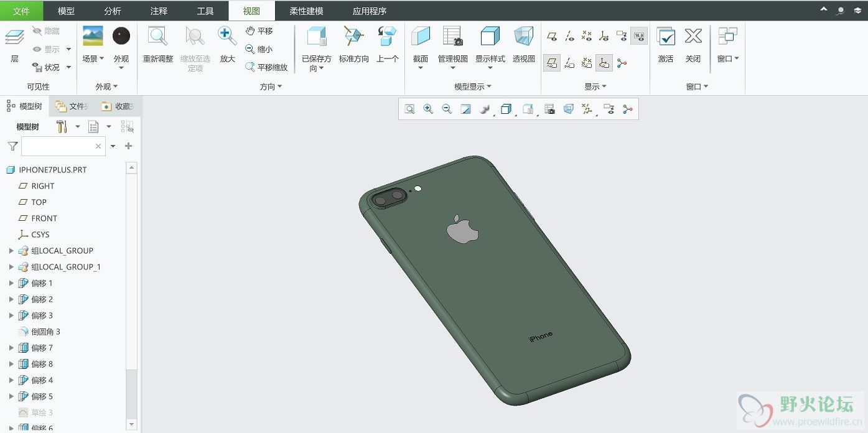The image size is (868, 433).
Task: Click the learning connector cap icon
Action: [858, 11]
